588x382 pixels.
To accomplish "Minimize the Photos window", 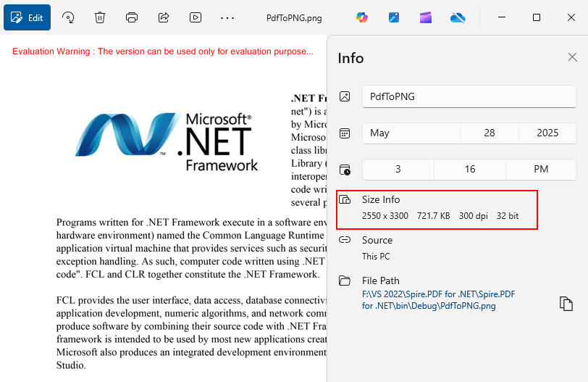I will [x=502, y=17].
